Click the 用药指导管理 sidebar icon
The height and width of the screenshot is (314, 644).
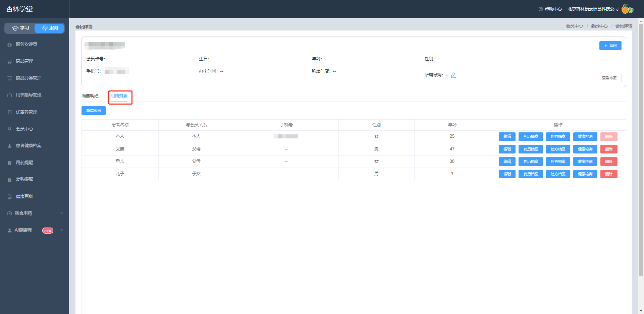[9, 95]
